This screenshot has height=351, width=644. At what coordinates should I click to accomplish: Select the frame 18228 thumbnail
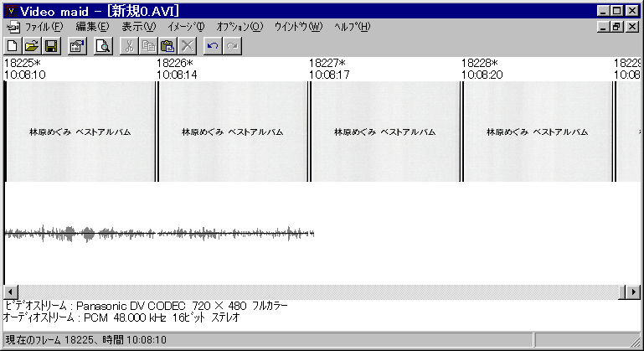point(538,132)
